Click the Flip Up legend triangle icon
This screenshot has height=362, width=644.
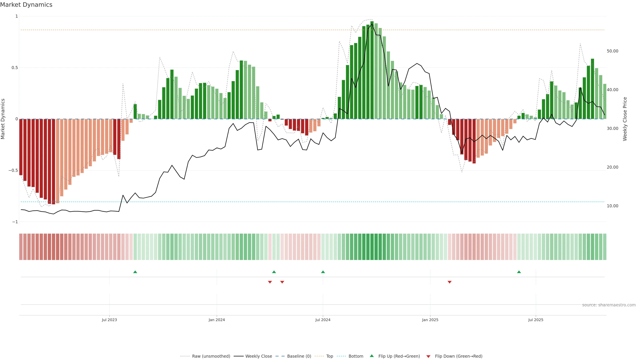tap(372, 356)
